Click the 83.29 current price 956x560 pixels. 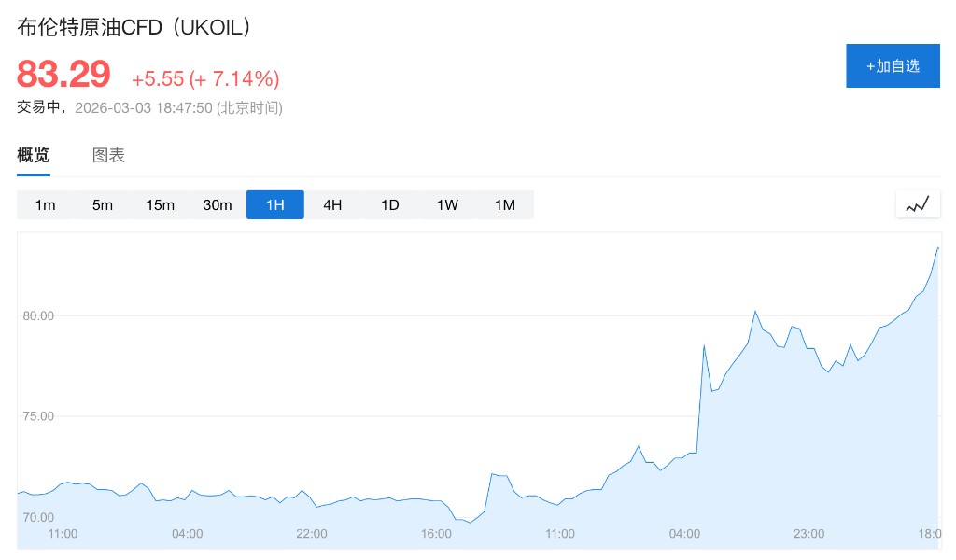[63, 74]
